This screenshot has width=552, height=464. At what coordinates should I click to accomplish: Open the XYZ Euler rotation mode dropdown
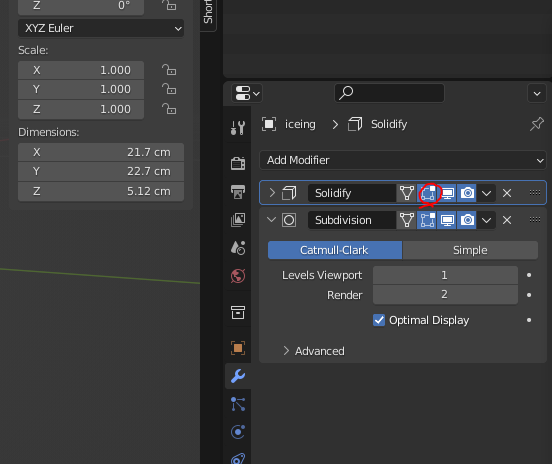pyautogui.click(x=101, y=28)
